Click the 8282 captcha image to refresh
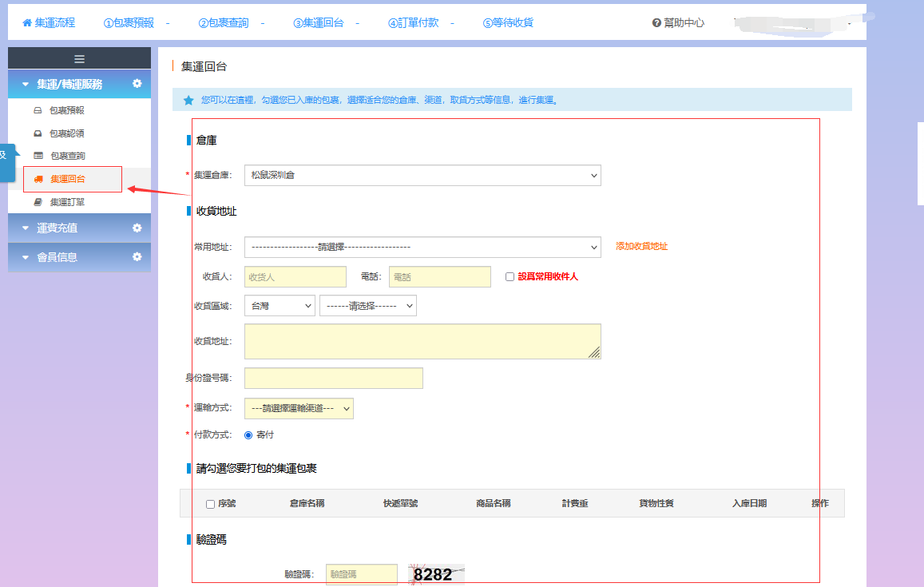This screenshot has width=924, height=587. click(436, 574)
